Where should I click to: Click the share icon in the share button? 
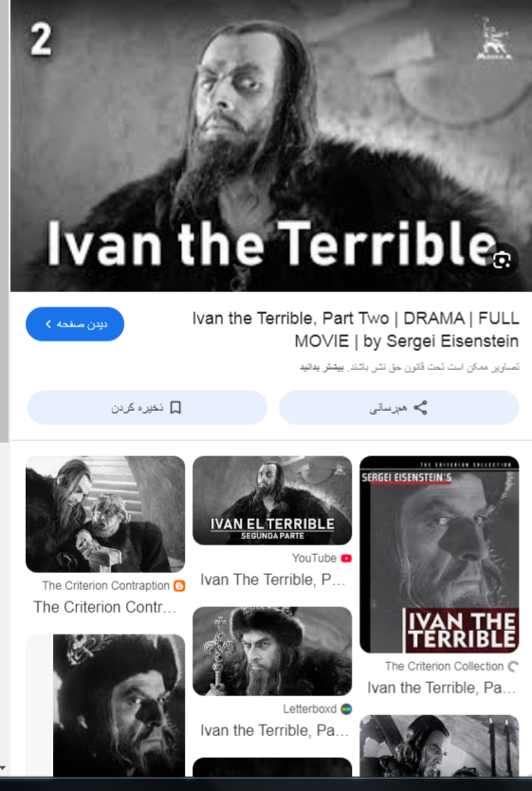click(420, 408)
